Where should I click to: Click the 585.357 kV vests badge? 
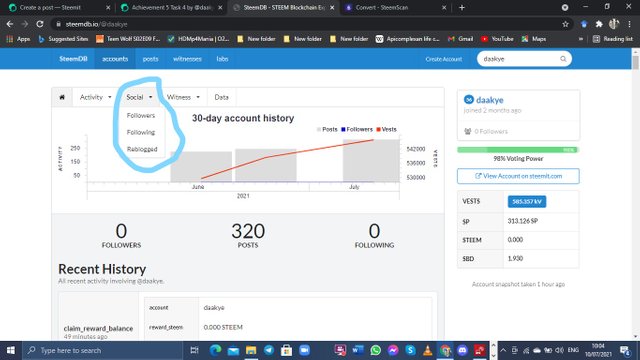point(527,202)
